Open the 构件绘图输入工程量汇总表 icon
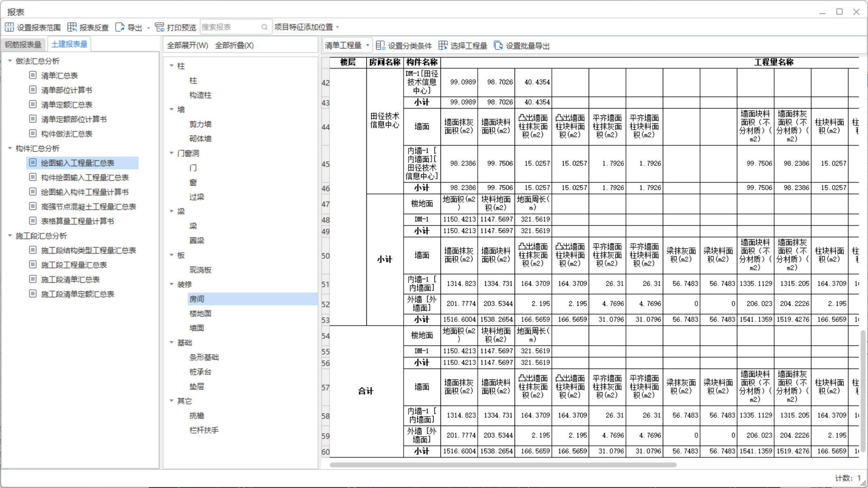 tap(33, 177)
